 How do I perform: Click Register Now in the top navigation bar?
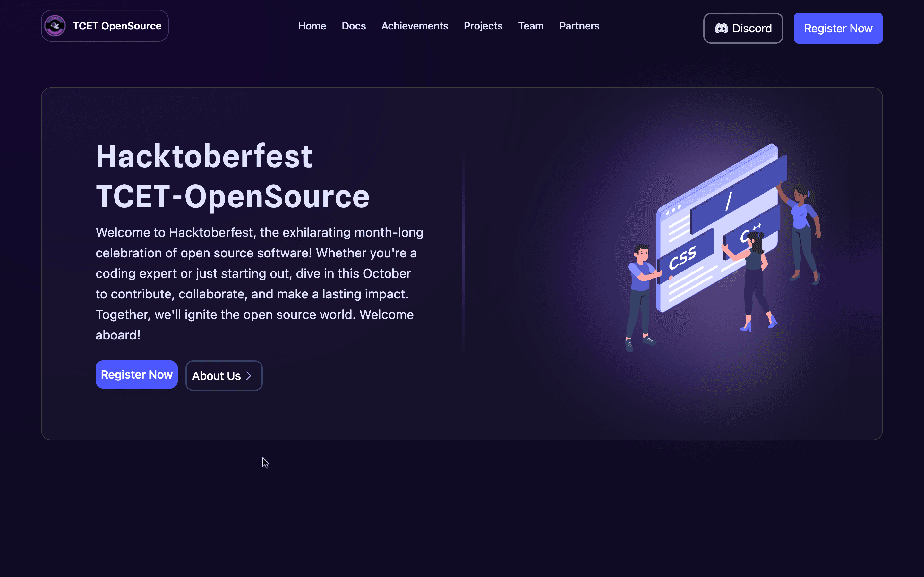pos(838,28)
